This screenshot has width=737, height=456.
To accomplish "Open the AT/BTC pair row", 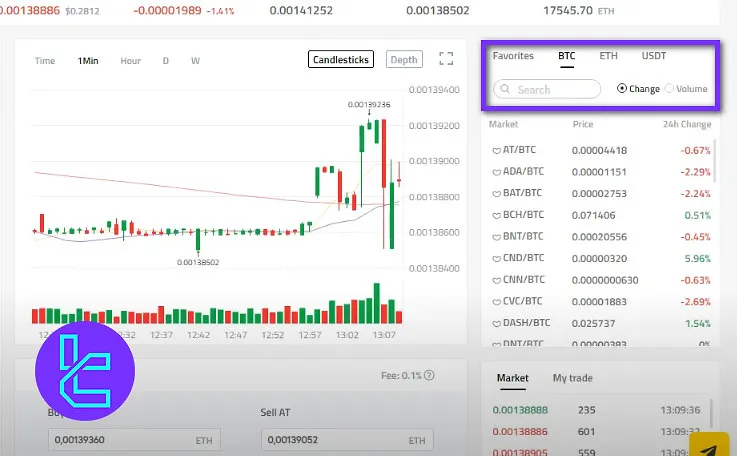I will point(600,150).
